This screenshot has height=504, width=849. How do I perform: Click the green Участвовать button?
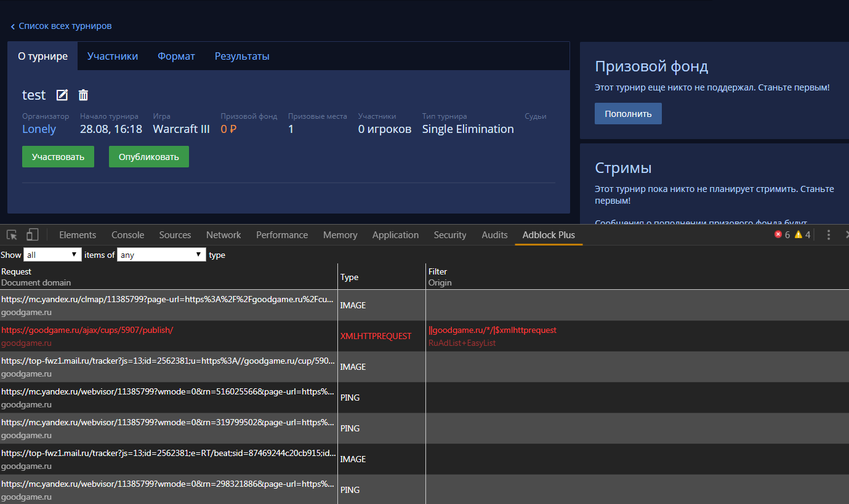[58, 156]
